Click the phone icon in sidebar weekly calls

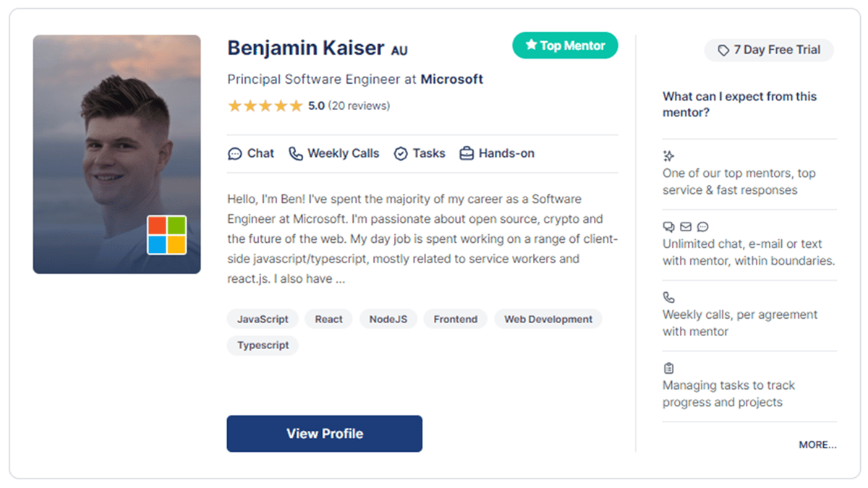click(668, 297)
